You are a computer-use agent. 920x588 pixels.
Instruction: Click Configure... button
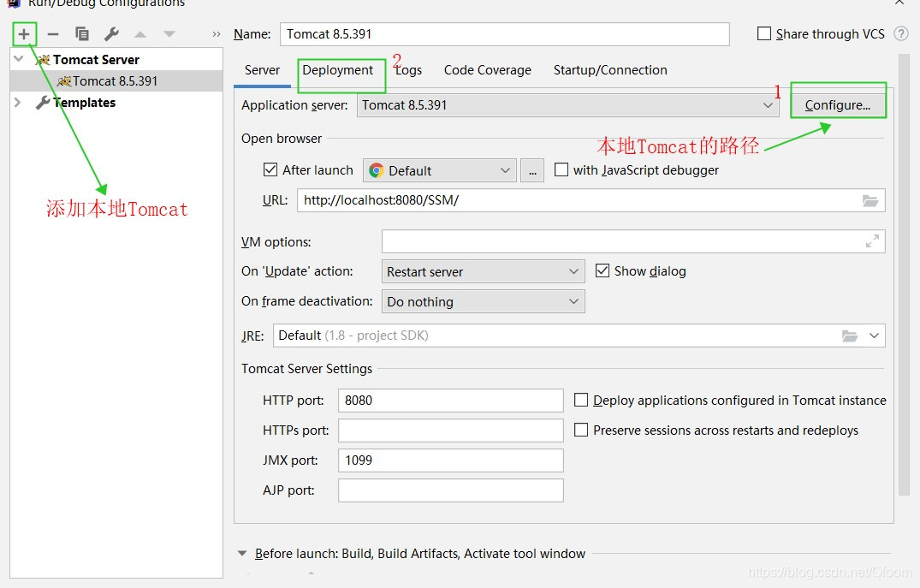838,105
